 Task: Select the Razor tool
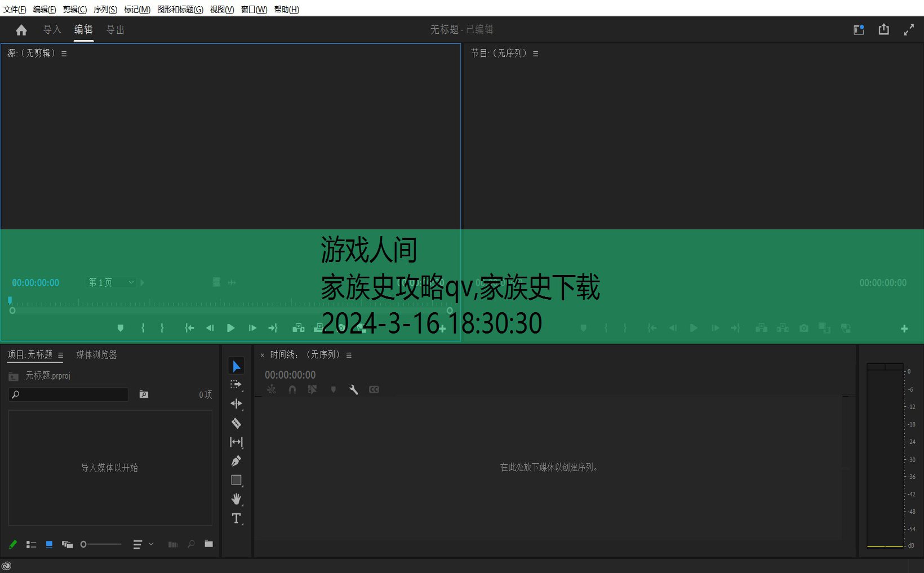click(236, 423)
